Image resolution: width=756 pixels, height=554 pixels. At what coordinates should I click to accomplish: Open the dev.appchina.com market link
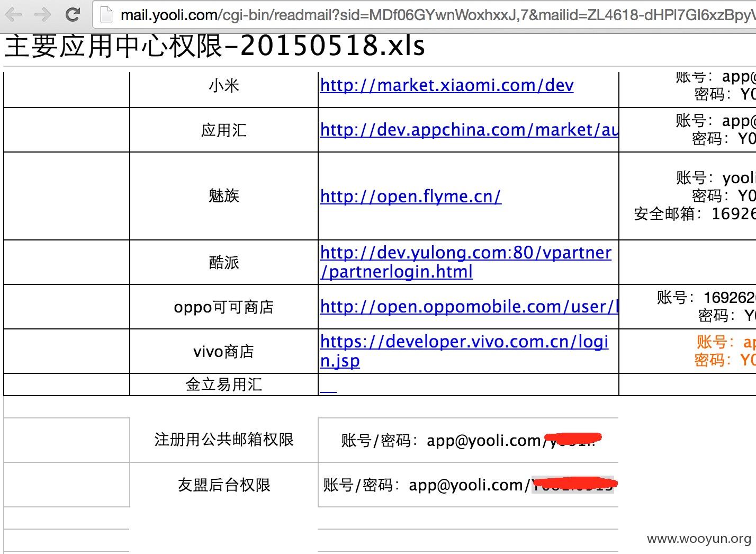click(x=469, y=130)
